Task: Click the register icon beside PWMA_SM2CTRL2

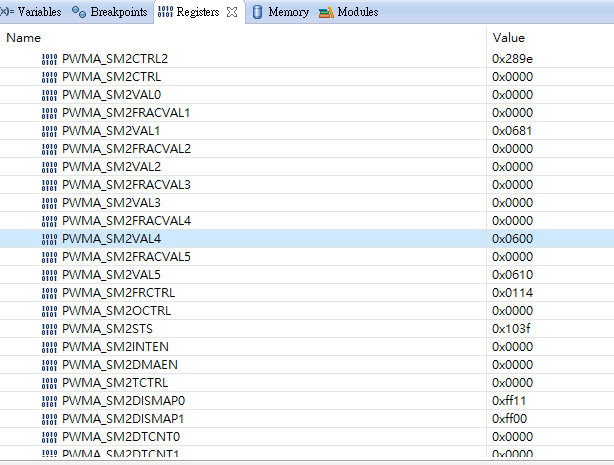Action: pos(49,59)
